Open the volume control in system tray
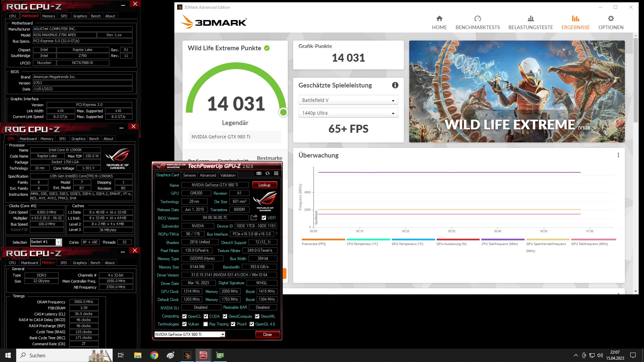This screenshot has height=362, width=644. click(600, 355)
